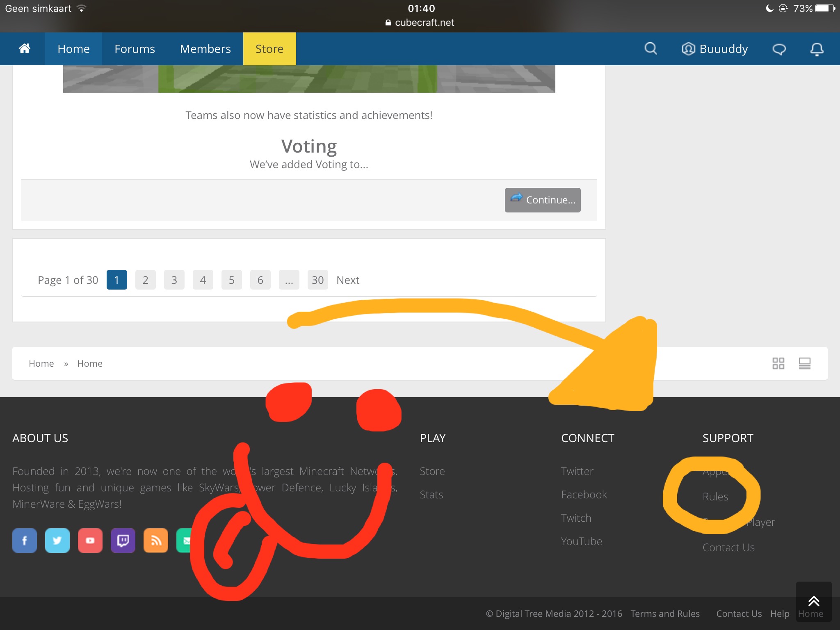Open YouTube link under Connect
This screenshot has height=630, width=840.
tap(582, 541)
